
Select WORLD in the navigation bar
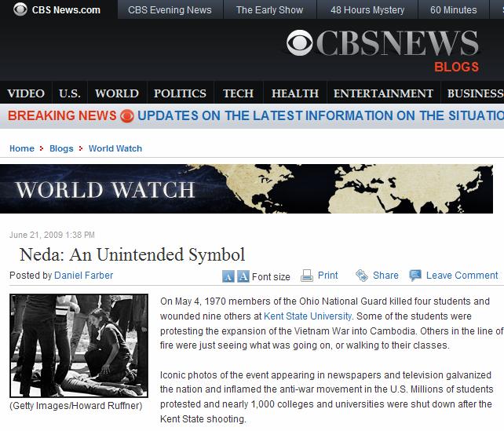point(117,93)
